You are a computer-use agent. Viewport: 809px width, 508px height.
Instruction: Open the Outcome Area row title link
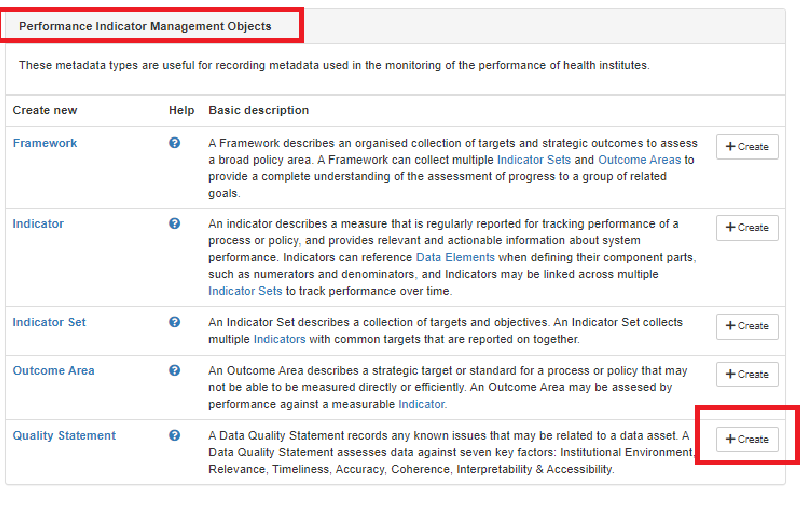click(53, 371)
